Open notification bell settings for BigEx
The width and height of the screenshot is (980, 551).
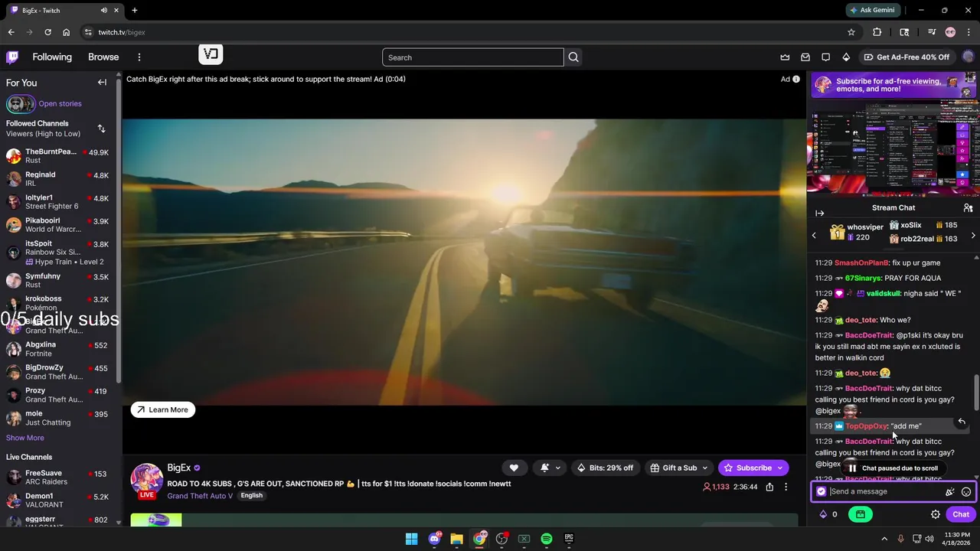[x=550, y=468]
